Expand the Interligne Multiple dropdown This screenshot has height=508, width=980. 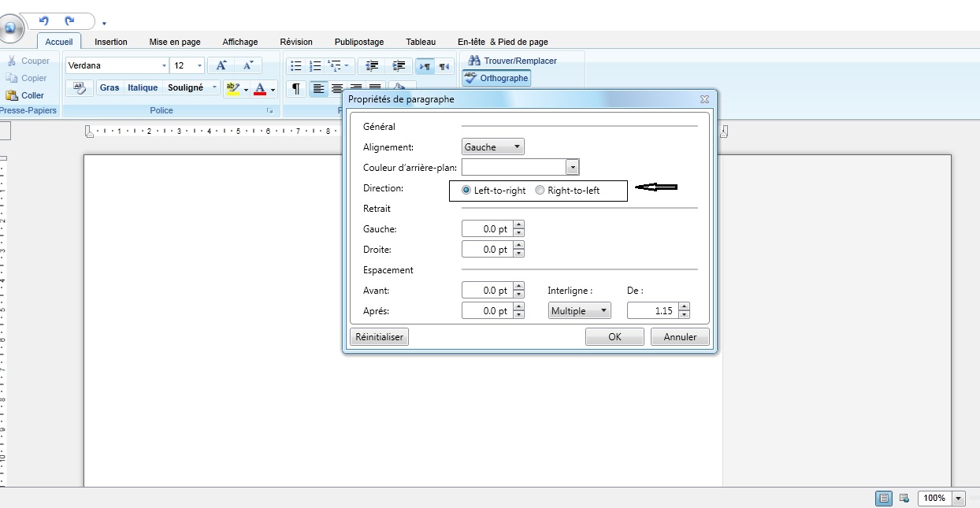579,311
